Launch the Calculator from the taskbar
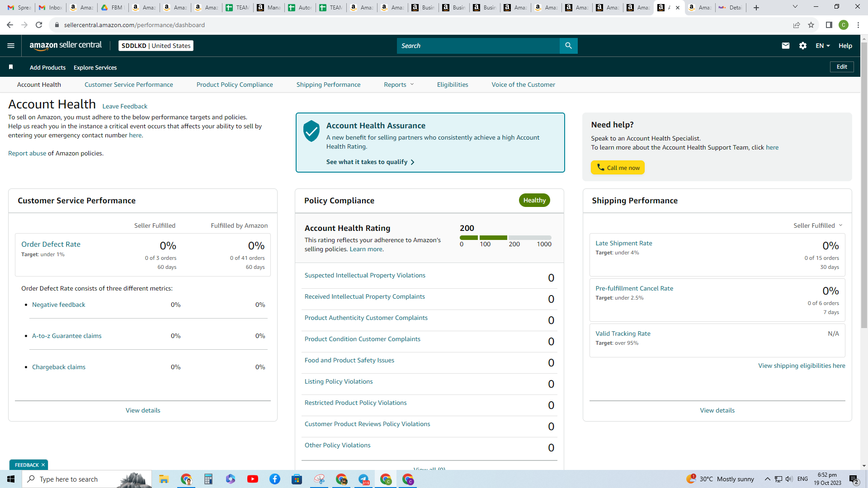 (x=208, y=479)
